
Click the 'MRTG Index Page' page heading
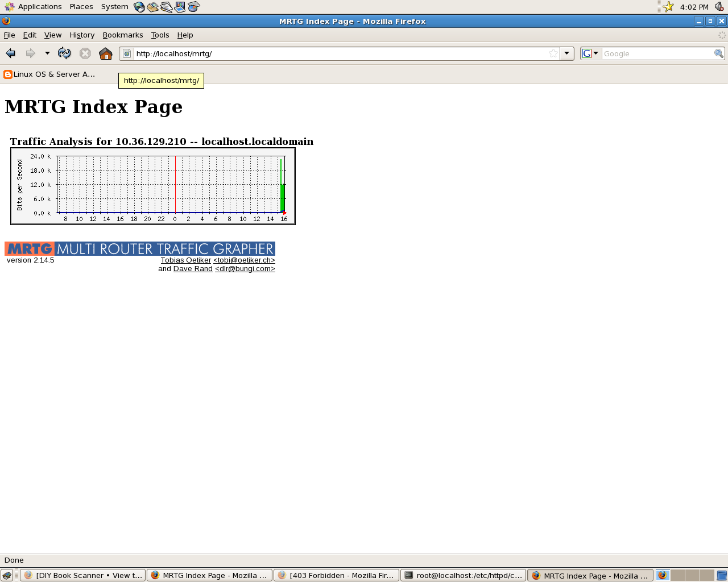pyautogui.click(x=94, y=107)
